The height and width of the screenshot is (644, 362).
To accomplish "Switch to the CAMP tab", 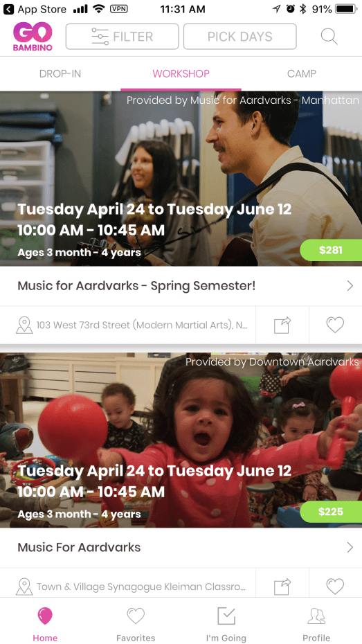I will (x=302, y=74).
